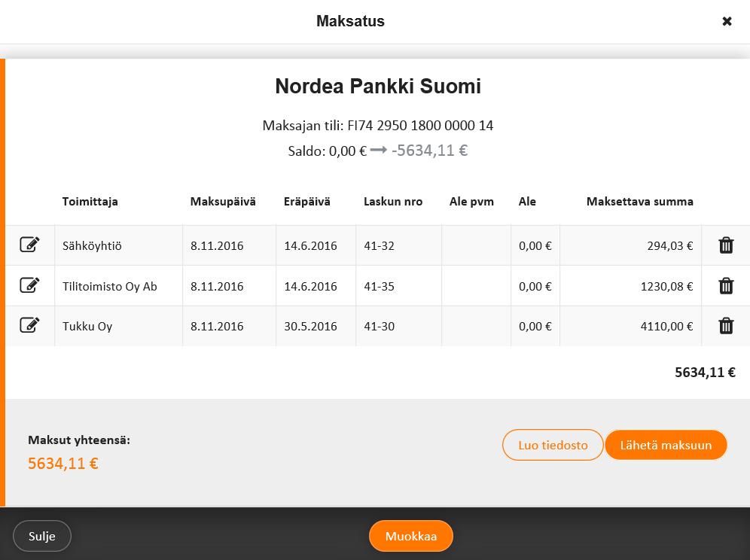Select the Tilitoimisto Oy Ab supplier name
This screenshot has width=750, height=560.
[109, 287]
